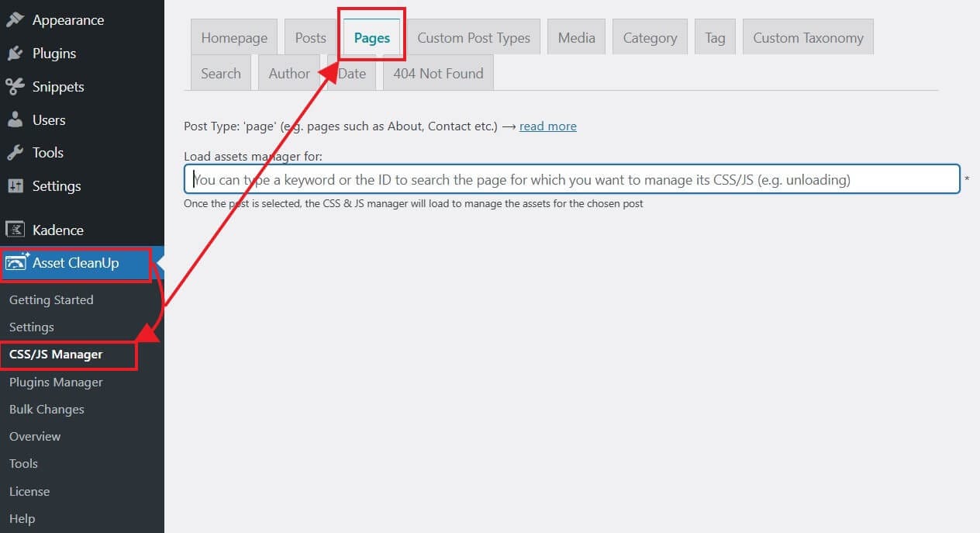This screenshot has width=980, height=533.
Task: Click the Tools wrench icon
Action: pos(16,153)
